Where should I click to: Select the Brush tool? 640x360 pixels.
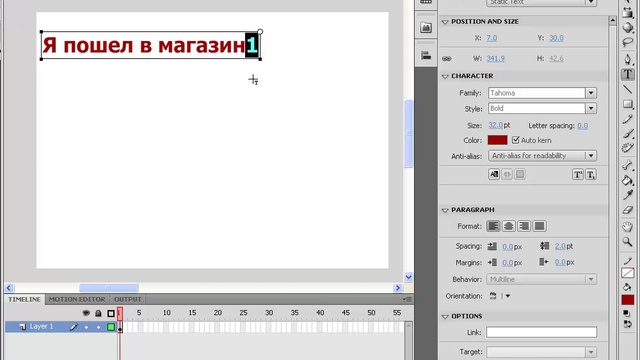627,133
